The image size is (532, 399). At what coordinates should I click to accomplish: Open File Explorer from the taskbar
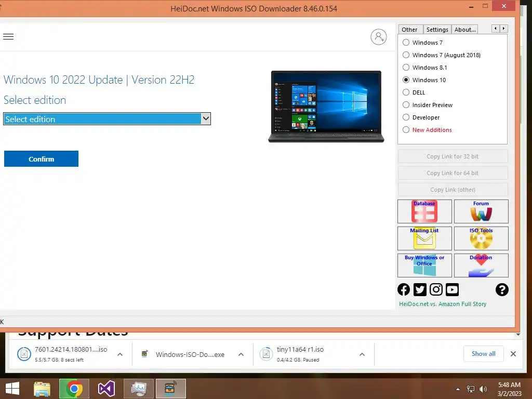click(x=42, y=389)
